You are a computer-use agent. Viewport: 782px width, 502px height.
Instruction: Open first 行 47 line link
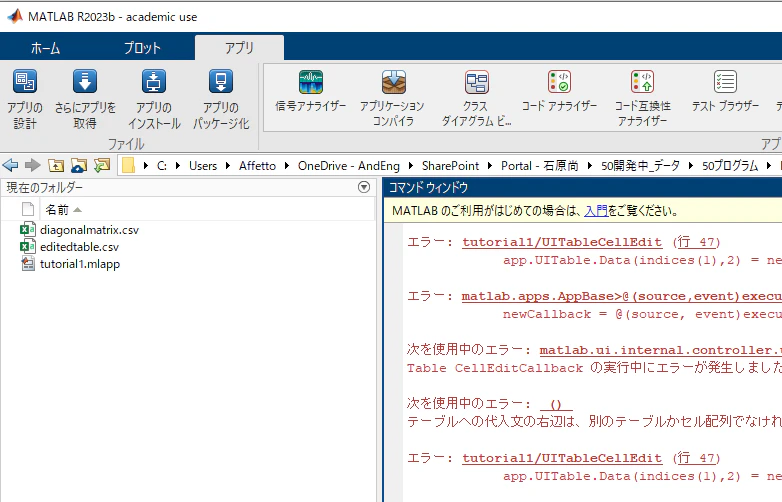click(696, 242)
